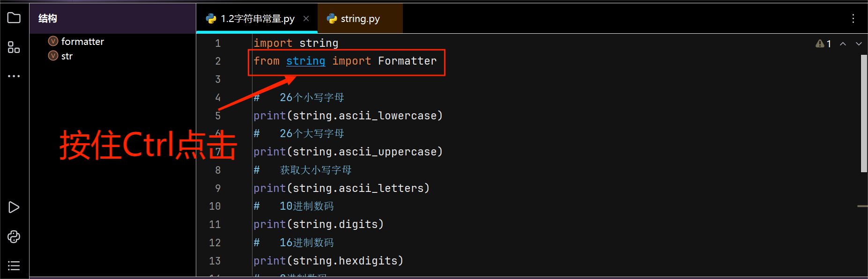Click the Formatter import name
The height and width of the screenshot is (279, 868).
[407, 61]
